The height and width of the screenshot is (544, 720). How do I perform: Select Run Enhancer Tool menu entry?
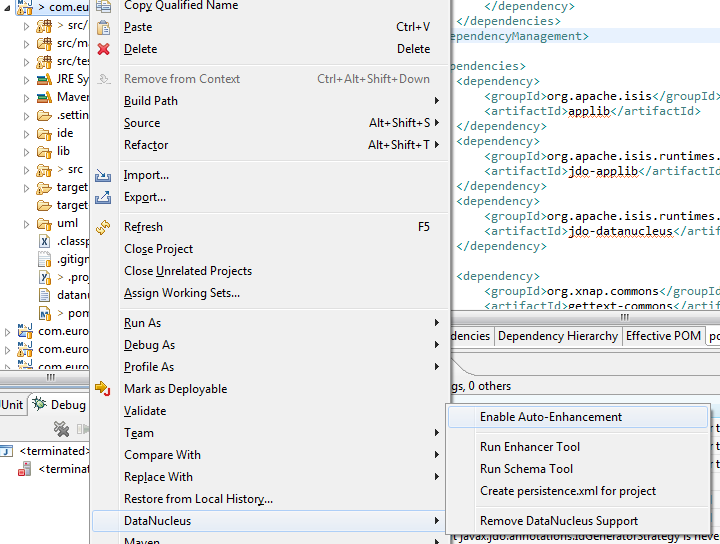coord(529,447)
